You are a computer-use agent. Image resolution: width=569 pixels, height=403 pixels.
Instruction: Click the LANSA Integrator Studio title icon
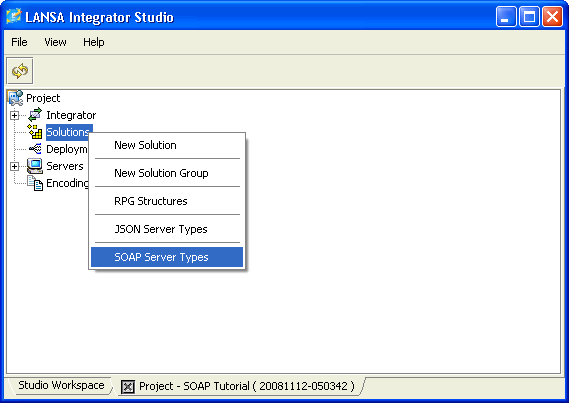(x=14, y=16)
